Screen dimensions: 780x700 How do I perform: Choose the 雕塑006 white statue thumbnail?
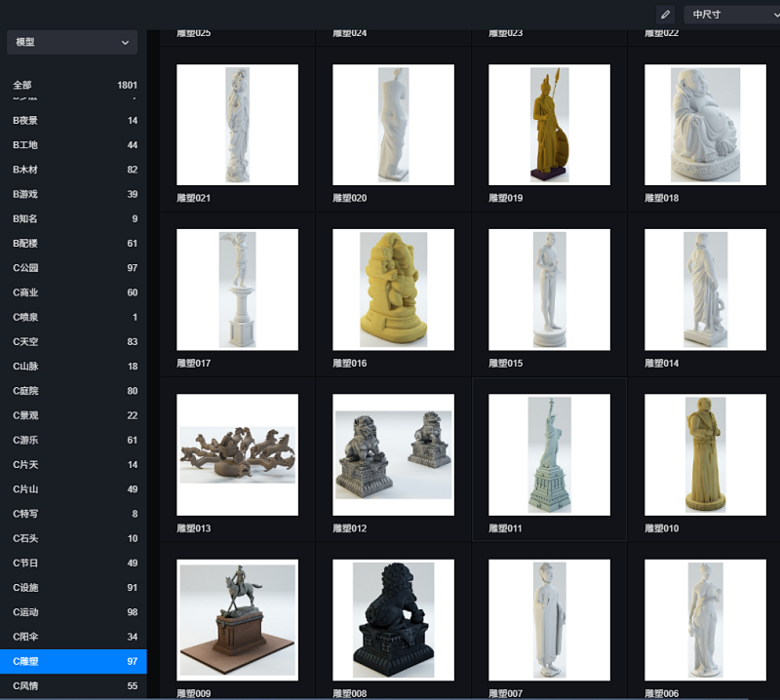[705, 620]
